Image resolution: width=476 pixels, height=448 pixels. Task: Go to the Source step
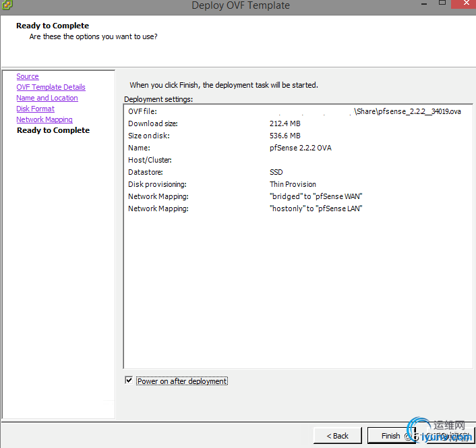tap(28, 76)
